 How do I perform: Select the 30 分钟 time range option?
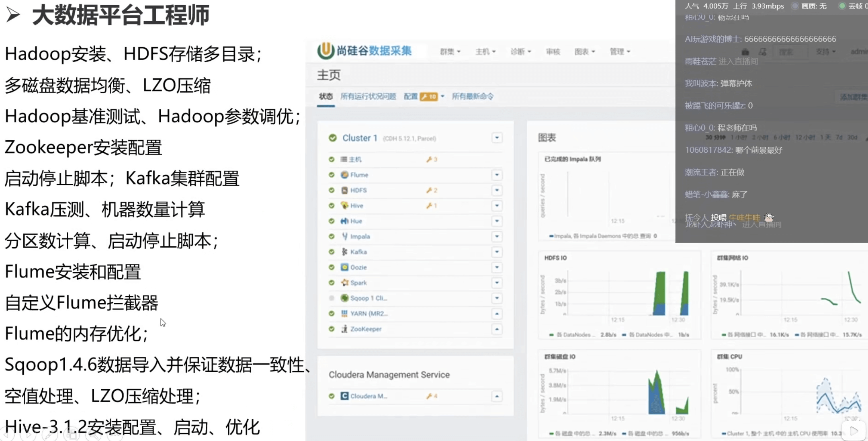(x=715, y=137)
